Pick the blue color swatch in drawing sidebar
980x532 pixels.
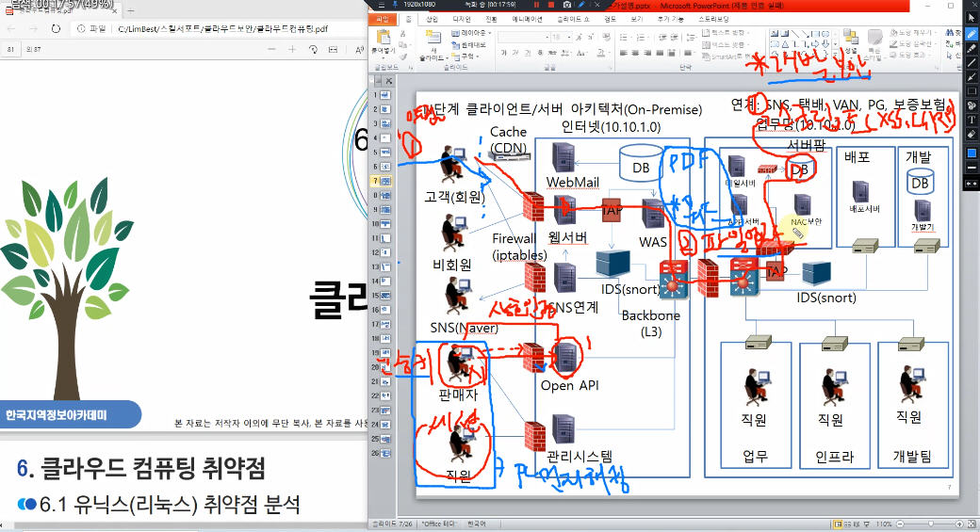[x=972, y=153]
